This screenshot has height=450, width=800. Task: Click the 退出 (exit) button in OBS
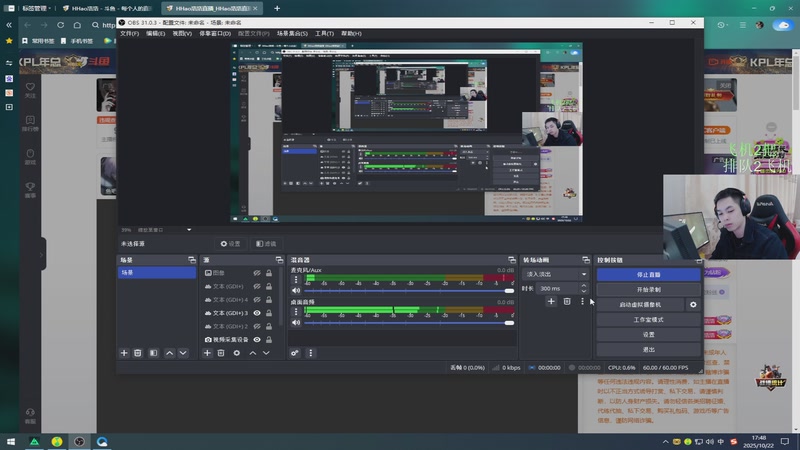pos(648,349)
